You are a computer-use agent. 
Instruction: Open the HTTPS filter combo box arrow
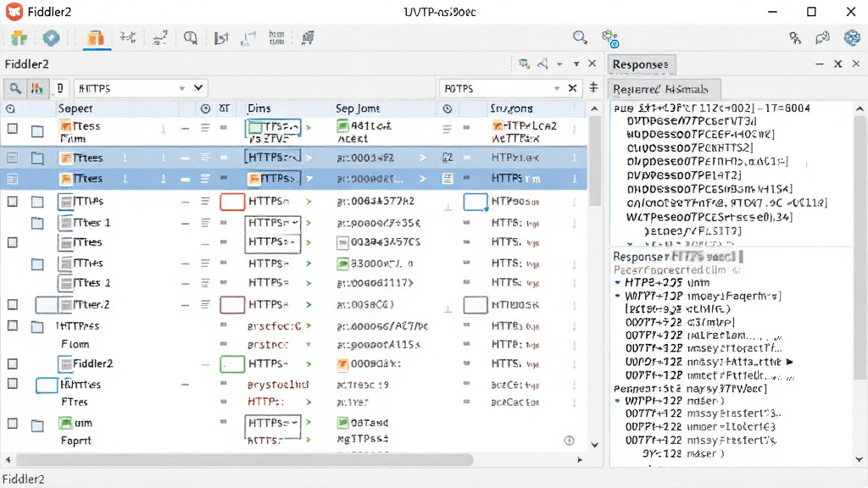[181, 88]
